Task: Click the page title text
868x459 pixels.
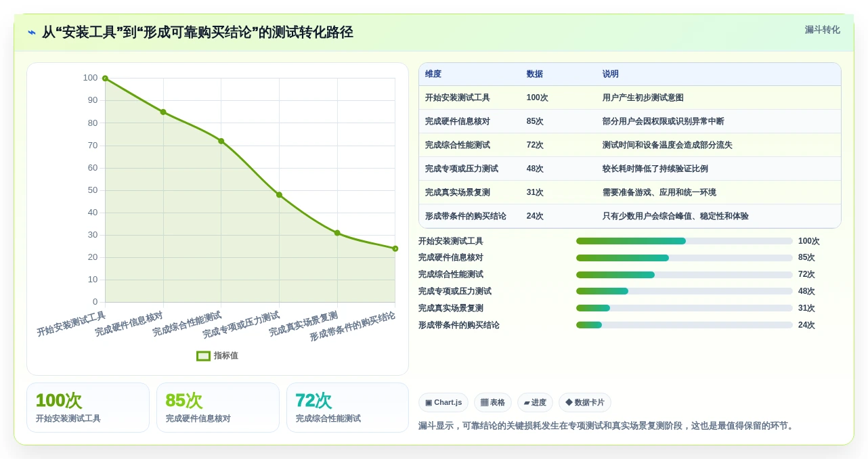Action: click(198, 32)
